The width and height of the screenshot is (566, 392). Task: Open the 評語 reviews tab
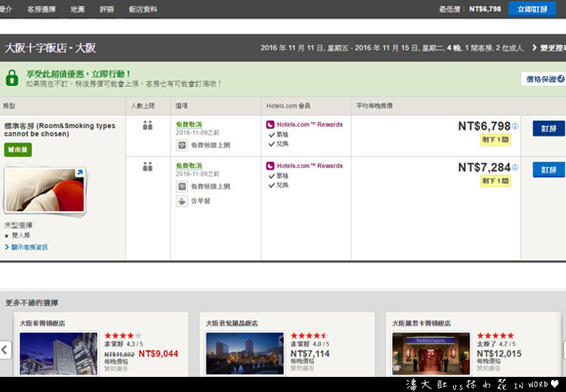(106, 9)
